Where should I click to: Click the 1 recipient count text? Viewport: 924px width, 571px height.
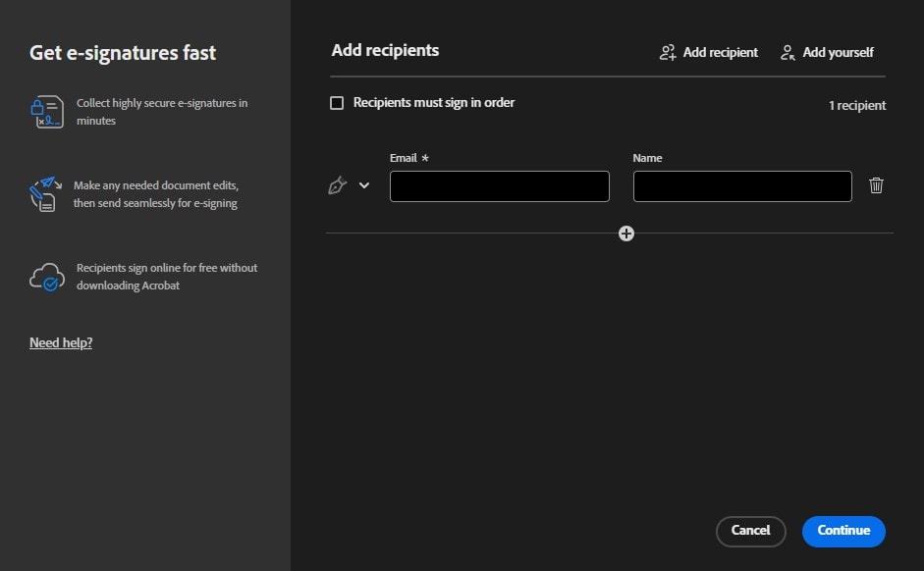[857, 105]
